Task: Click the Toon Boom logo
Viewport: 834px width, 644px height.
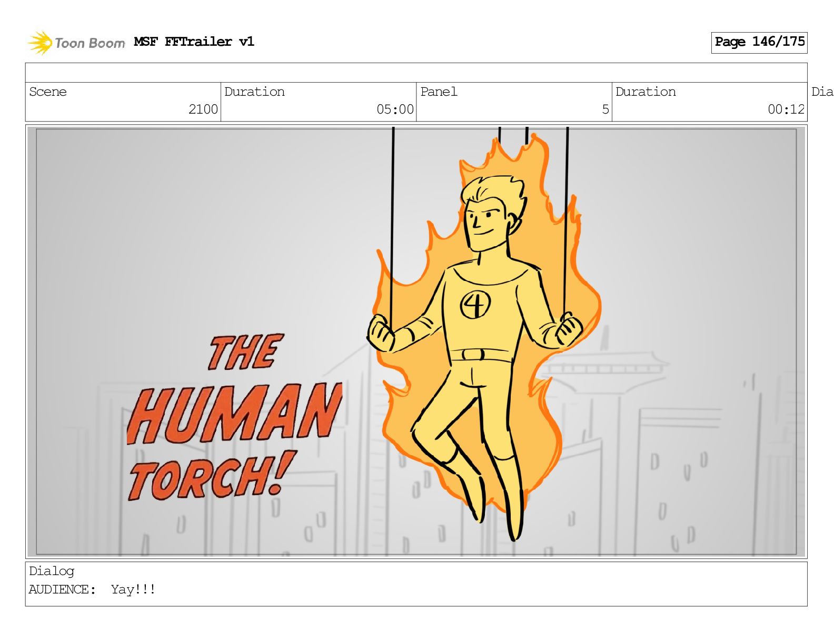Action: [x=76, y=43]
